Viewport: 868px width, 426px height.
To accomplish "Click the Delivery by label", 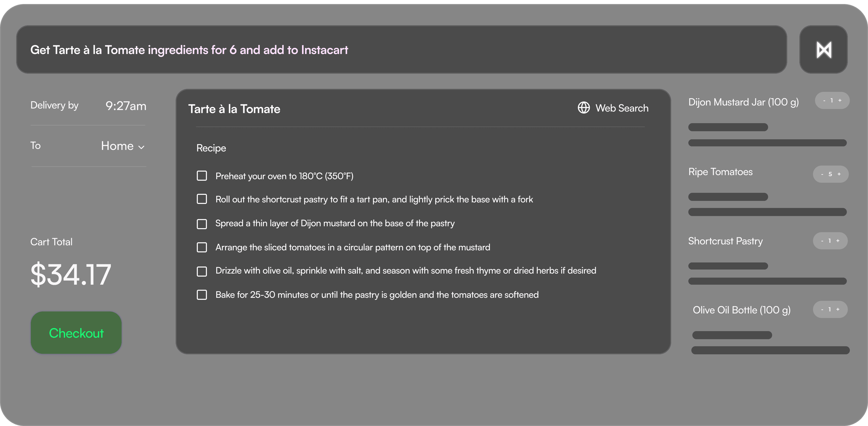I will click(x=54, y=105).
